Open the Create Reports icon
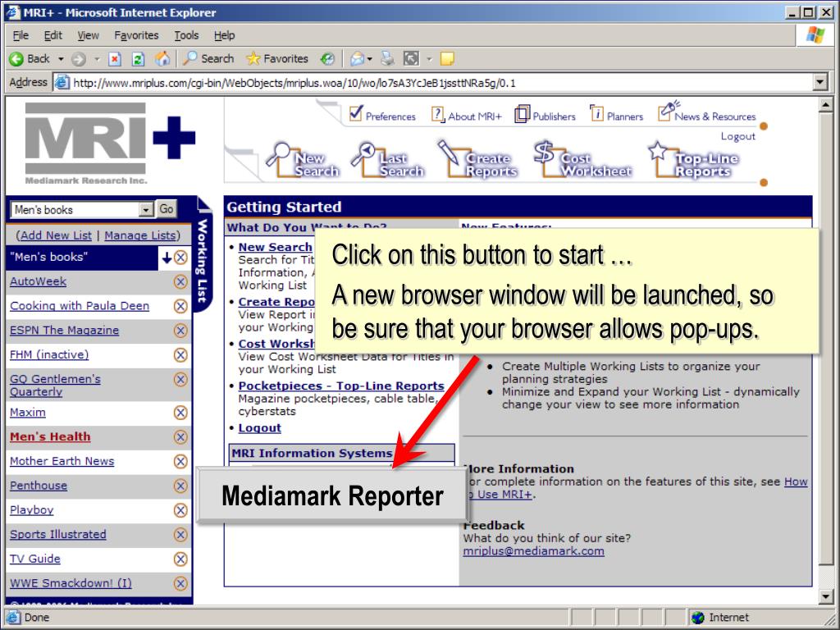This screenshot has height=630, width=840. point(478,160)
